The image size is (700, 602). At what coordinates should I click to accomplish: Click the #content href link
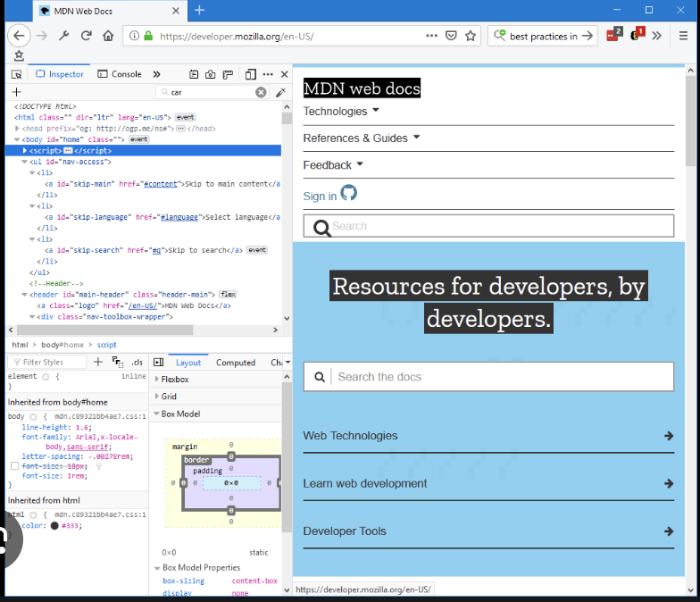[161, 184]
